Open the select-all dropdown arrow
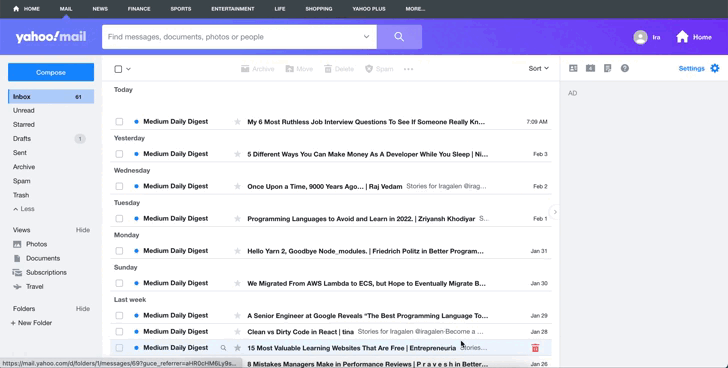The width and height of the screenshot is (728, 368). pos(129,69)
